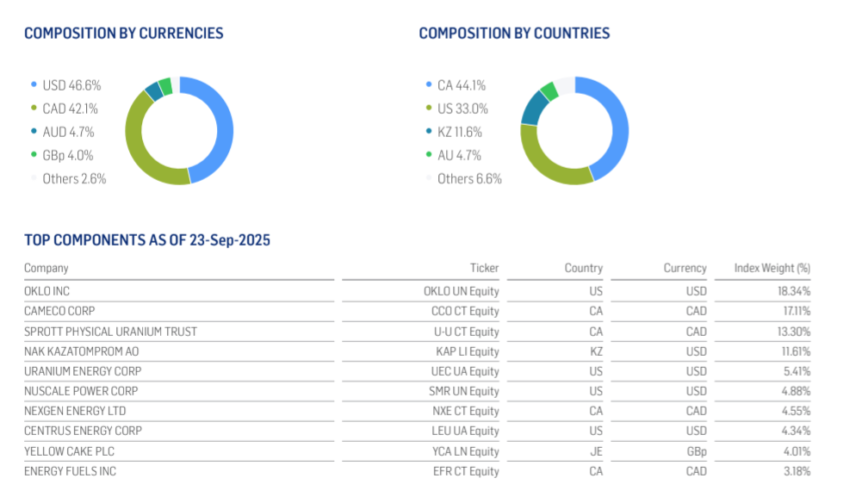
Task: Click the USD 46.6% legend dot
Action: tap(34, 85)
